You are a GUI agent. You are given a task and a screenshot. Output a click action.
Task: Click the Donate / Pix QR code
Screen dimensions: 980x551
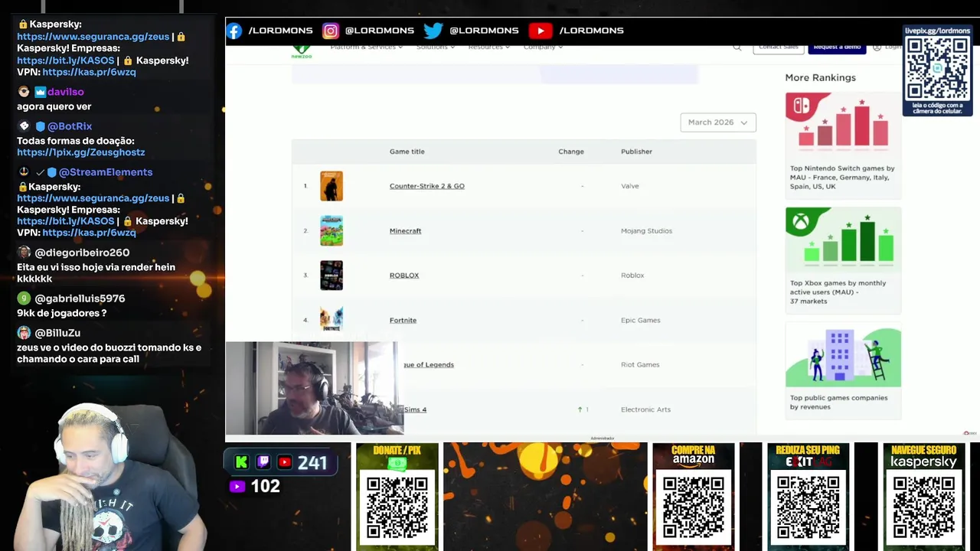(x=397, y=507)
